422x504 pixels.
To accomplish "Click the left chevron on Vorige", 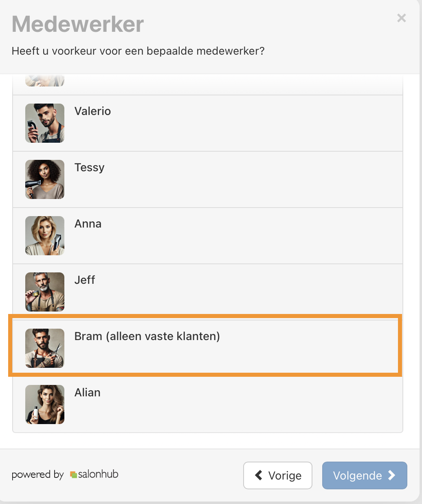I will (259, 475).
